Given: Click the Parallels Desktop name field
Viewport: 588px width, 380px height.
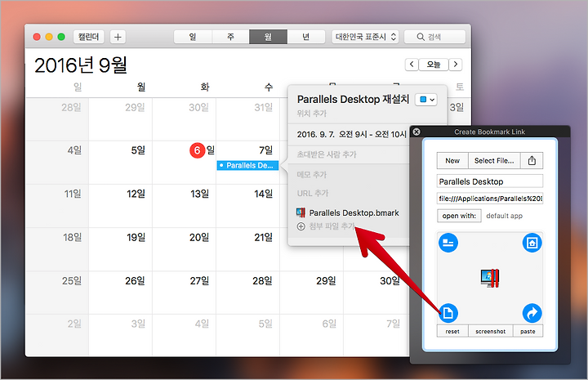Looking at the screenshot, I should [490, 181].
